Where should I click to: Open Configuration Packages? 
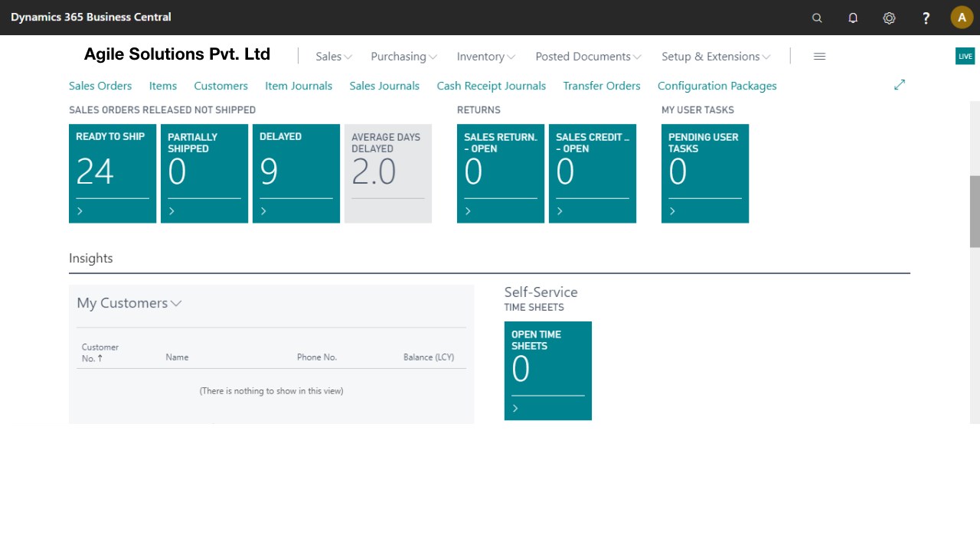717,86
